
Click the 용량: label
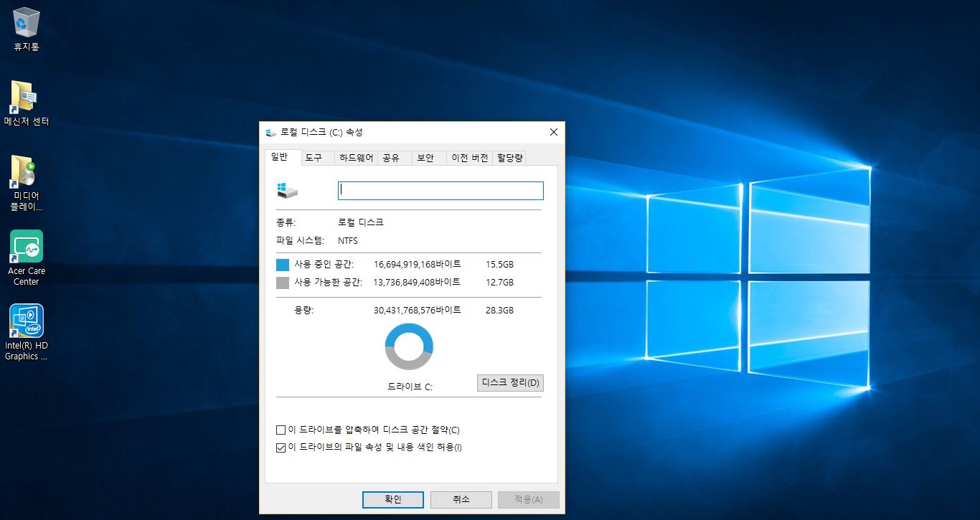coord(304,311)
